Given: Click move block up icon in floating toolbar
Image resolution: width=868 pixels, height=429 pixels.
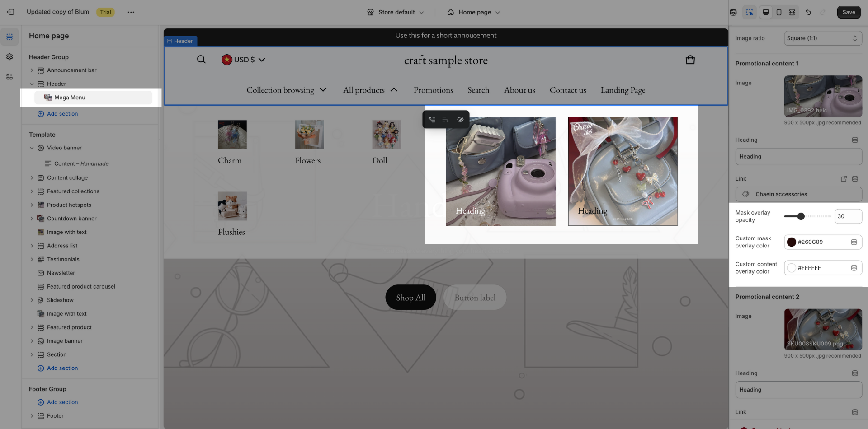Looking at the screenshot, I should point(432,120).
